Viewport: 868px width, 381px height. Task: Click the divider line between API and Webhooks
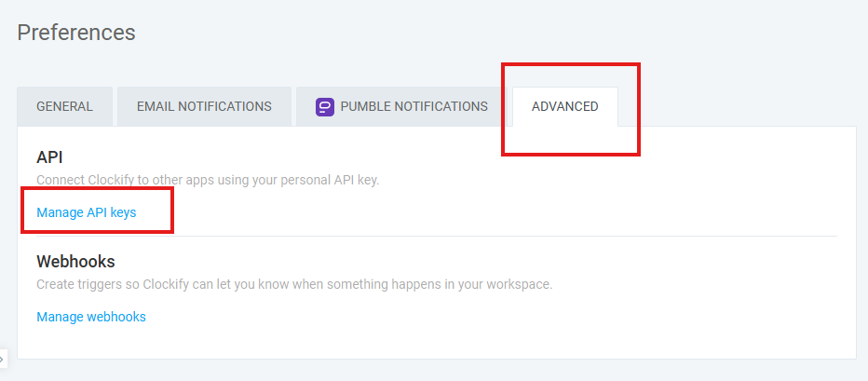tap(437, 236)
